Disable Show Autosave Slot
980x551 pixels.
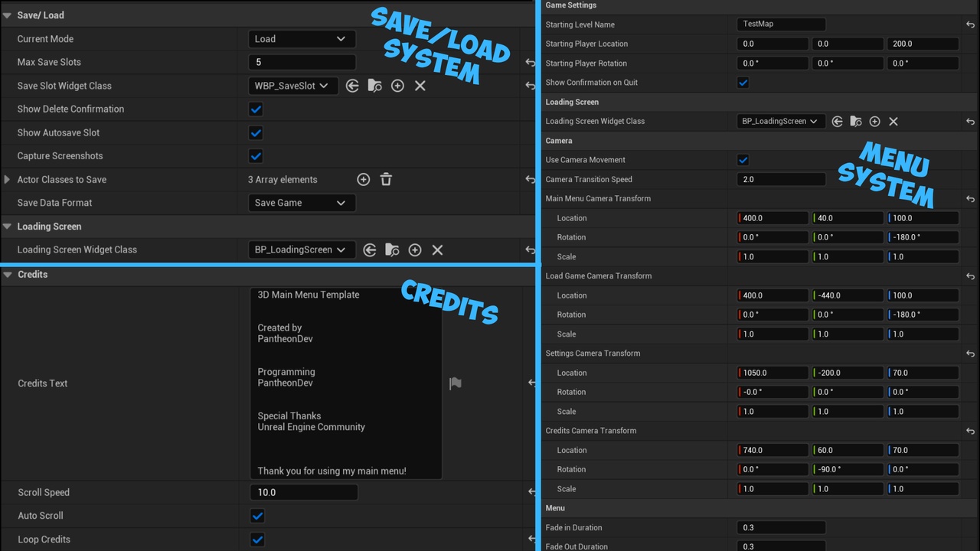point(256,132)
